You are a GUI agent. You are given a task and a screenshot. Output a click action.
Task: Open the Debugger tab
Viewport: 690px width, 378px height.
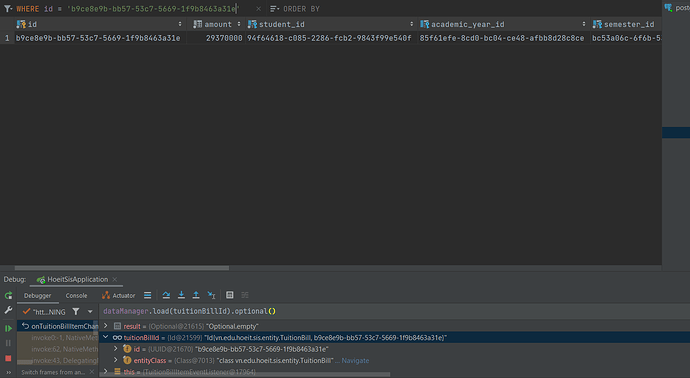[x=37, y=296]
